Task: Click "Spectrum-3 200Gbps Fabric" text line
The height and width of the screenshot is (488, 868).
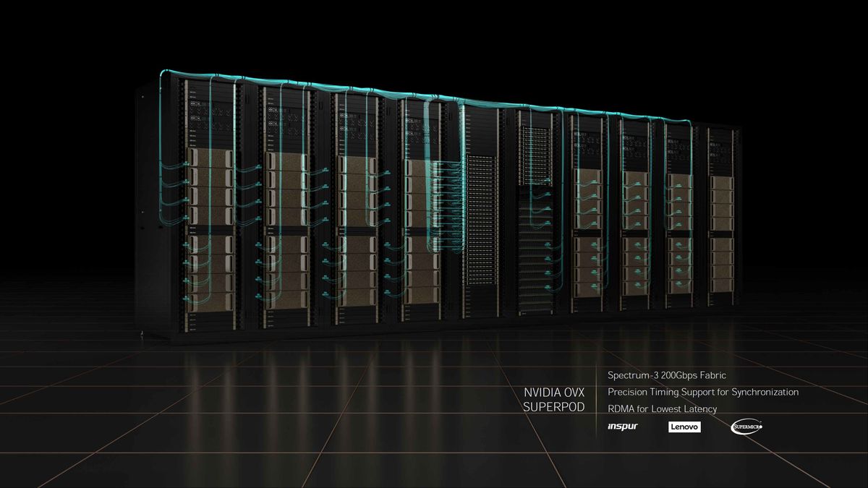Action: (666, 375)
